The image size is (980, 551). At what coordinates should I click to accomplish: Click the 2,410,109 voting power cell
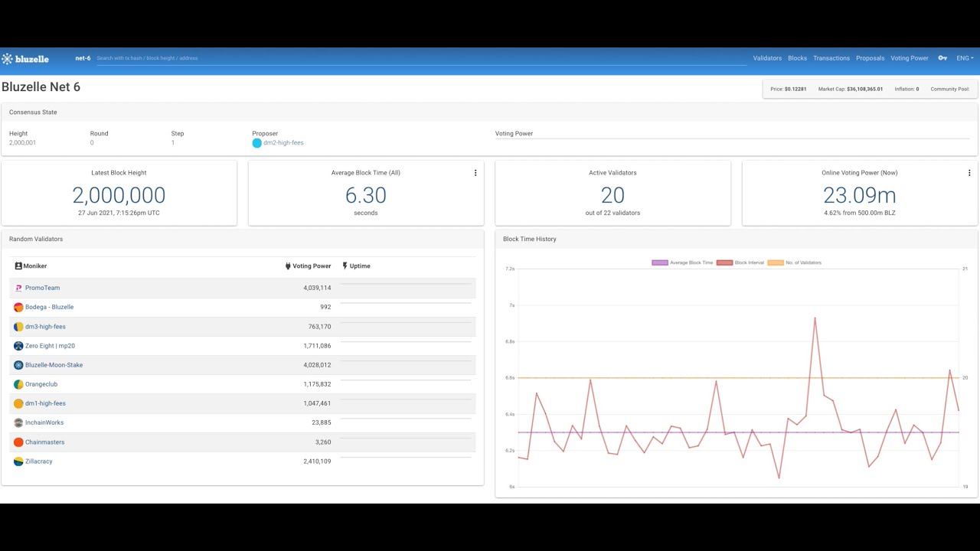[317, 461]
